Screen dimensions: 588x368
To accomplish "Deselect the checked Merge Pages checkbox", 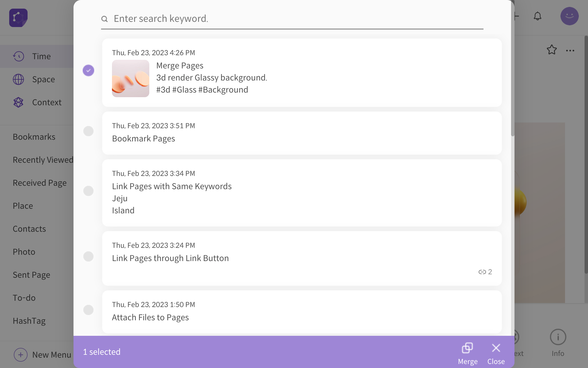I will (x=88, y=70).
